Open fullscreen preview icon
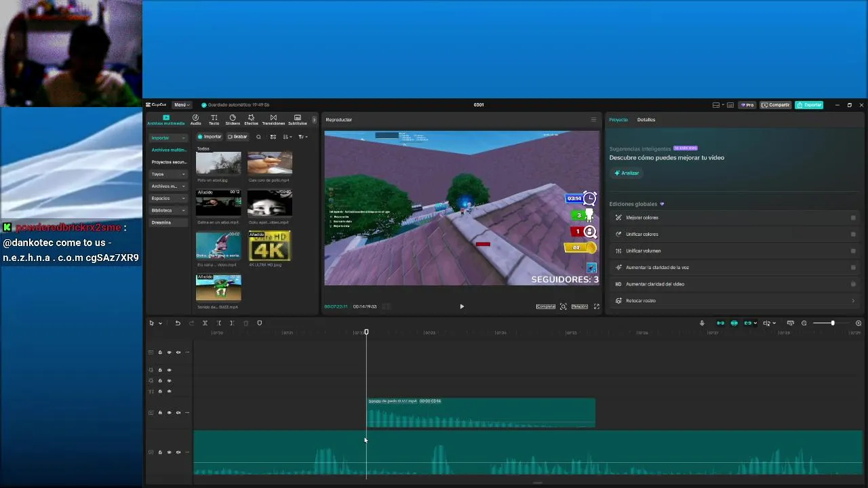This screenshot has width=868, height=488. tap(597, 306)
